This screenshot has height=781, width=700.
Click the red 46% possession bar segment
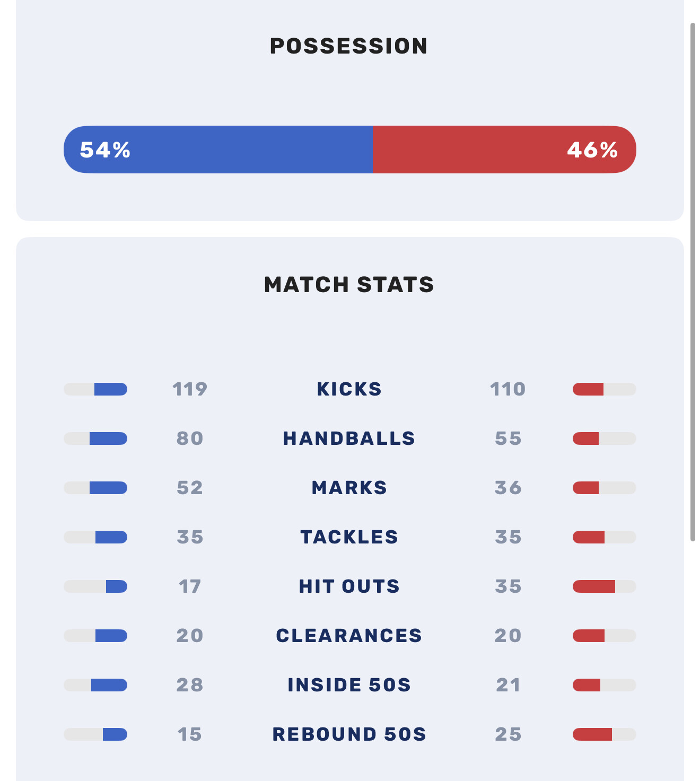click(x=504, y=150)
